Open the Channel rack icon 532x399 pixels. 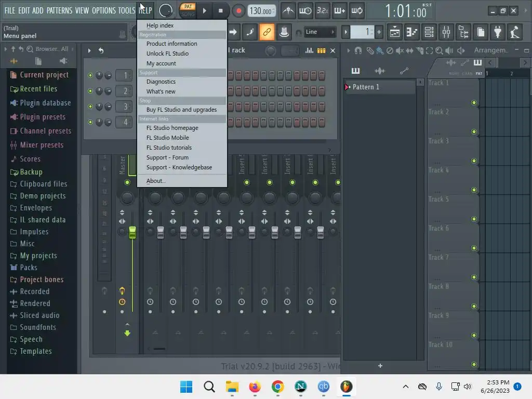[429, 32]
